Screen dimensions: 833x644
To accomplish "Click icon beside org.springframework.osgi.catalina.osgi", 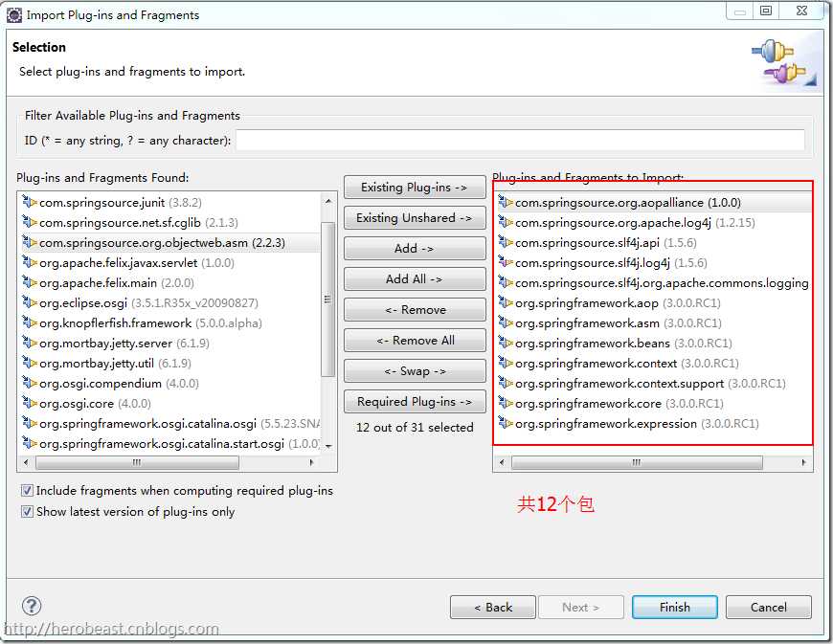I will pos(30,424).
